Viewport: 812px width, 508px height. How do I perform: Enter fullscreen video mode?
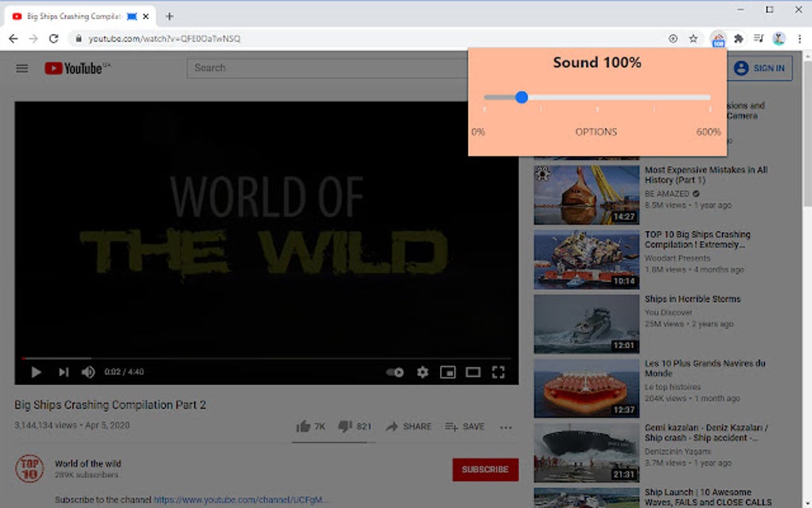point(498,372)
